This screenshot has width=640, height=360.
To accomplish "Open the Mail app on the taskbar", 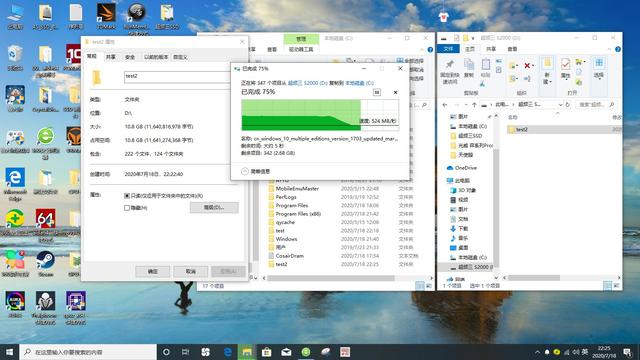I will (x=286, y=352).
